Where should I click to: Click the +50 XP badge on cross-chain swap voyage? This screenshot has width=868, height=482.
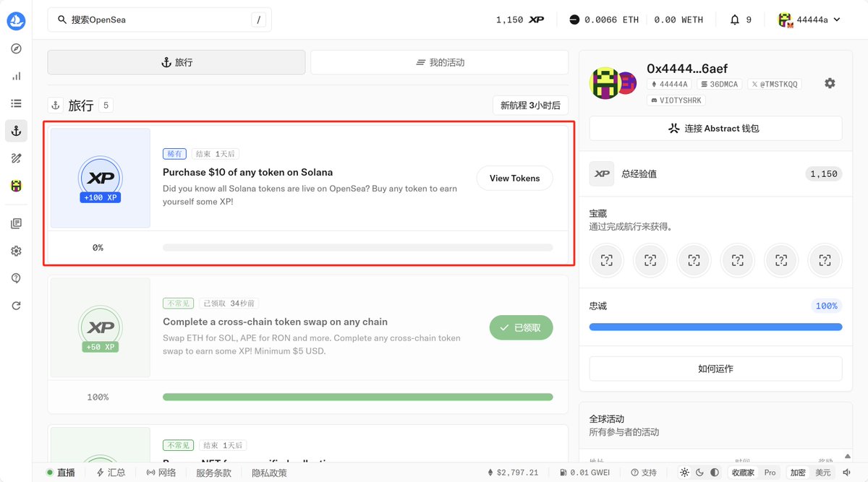click(101, 347)
